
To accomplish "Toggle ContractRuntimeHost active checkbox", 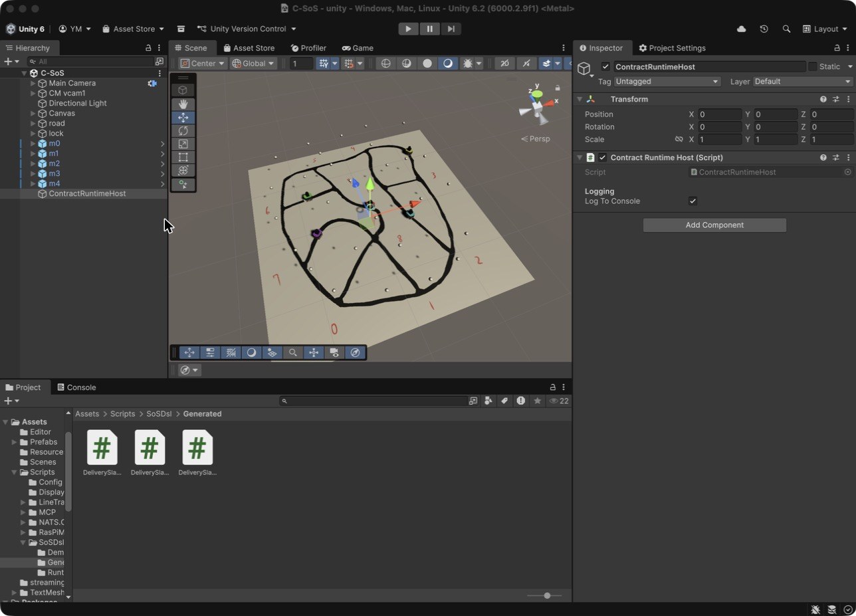I will [605, 66].
